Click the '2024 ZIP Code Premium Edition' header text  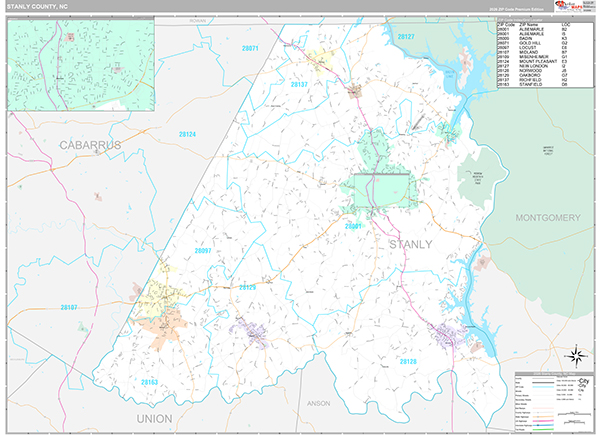coord(516,9)
